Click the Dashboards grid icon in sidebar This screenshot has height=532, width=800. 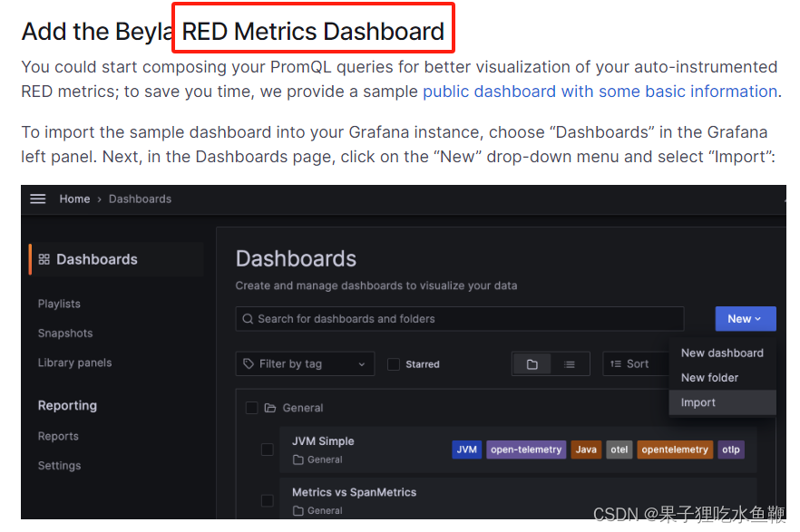44,259
